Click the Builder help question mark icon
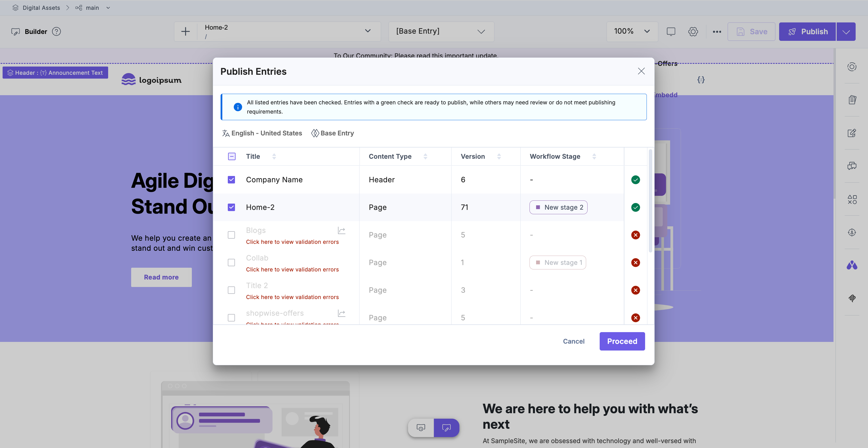Image resolution: width=868 pixels, height=448 pixels. pos(57,32)
